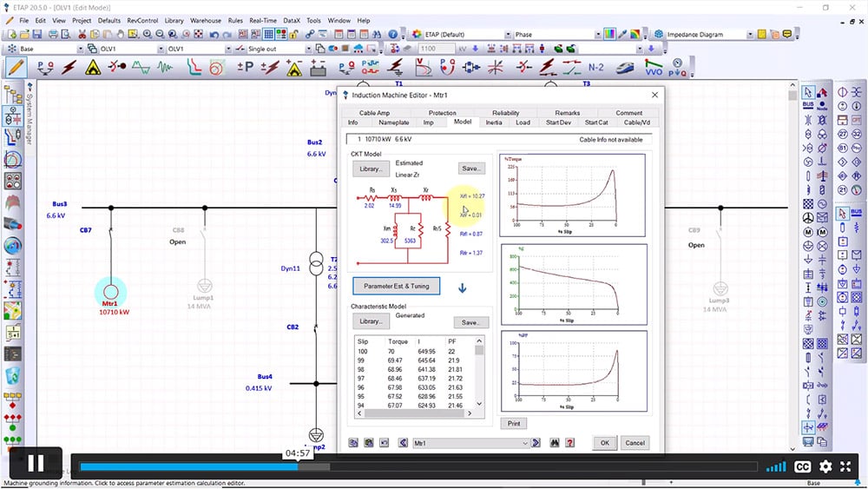
Task: Open the Impedance Diagram dropdown
Action: click(x=750, y=35)
